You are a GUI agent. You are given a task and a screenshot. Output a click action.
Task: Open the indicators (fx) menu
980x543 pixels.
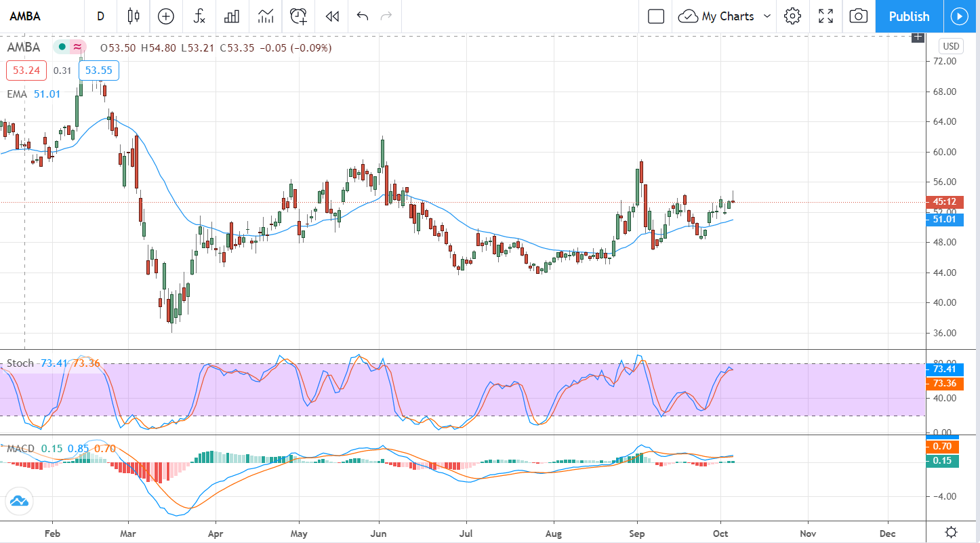(199, 16)
